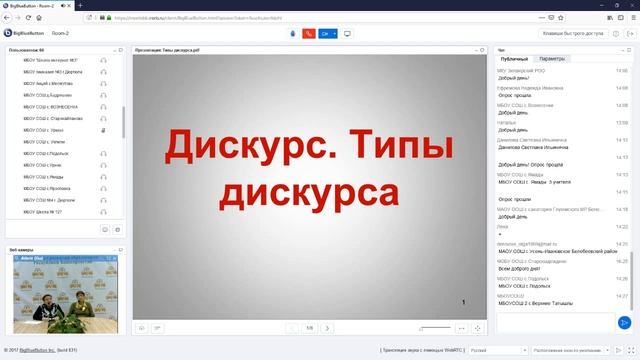Click the fit to page button

tap(477, 328)
